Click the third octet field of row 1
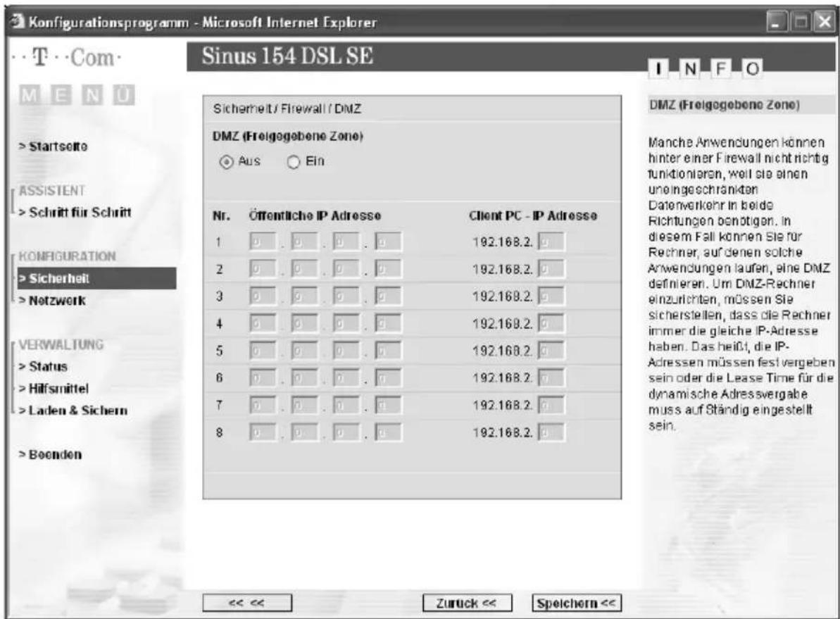Viewport: 840px width, 619px height. (x=346, y=242)
